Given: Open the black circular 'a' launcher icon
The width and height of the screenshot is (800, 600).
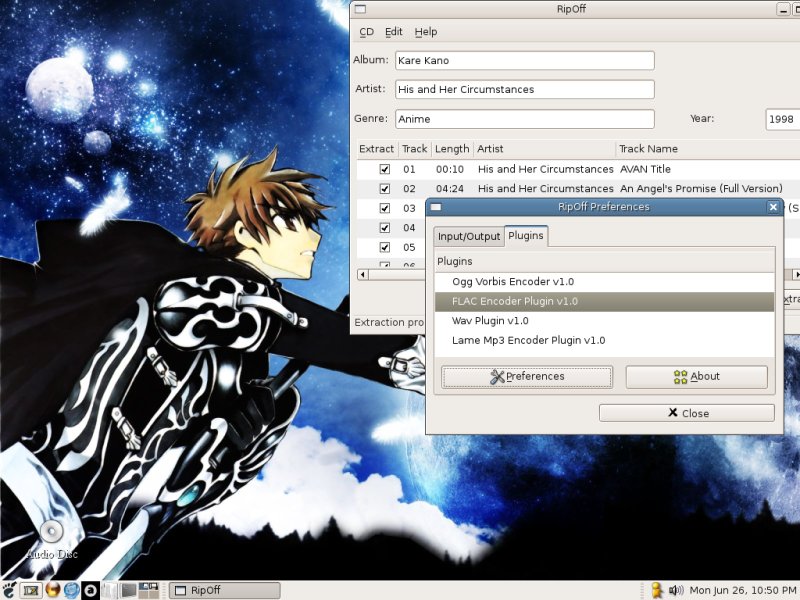Looking at the screenshot, I should [x=89, y=590].
